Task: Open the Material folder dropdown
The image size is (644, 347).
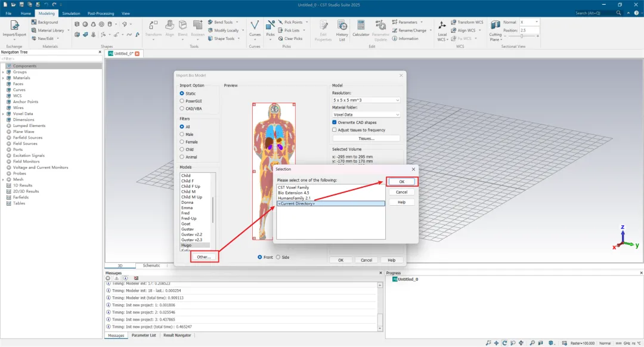Action: coord(366,114)
